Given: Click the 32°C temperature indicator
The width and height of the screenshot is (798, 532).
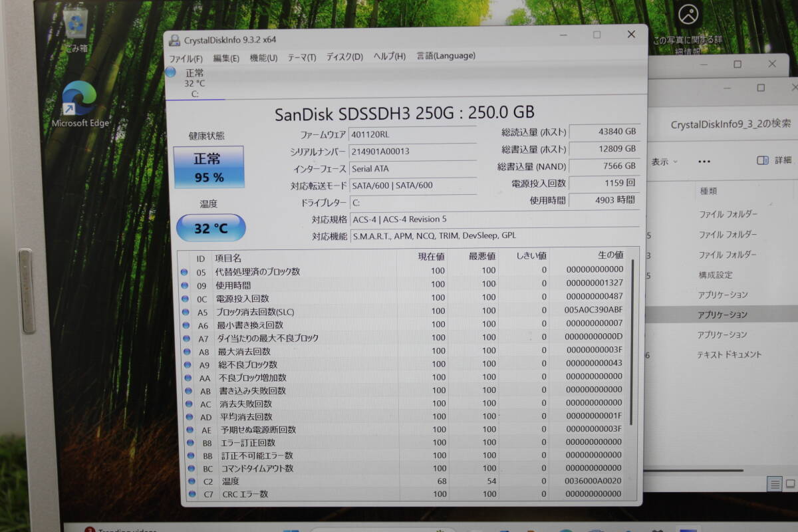Looking at the screenshot, I should (x=210, y=227).
